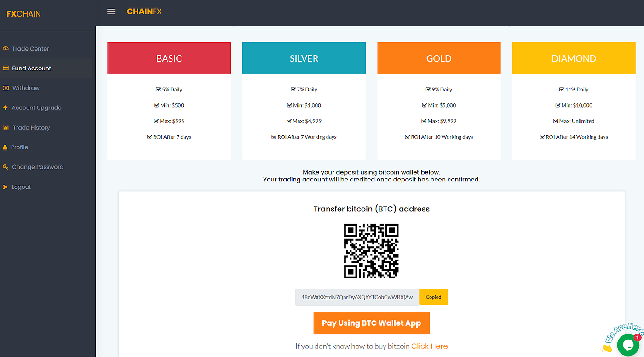Select the SILVER plan header
644x357 pixels.
point(304,58)
